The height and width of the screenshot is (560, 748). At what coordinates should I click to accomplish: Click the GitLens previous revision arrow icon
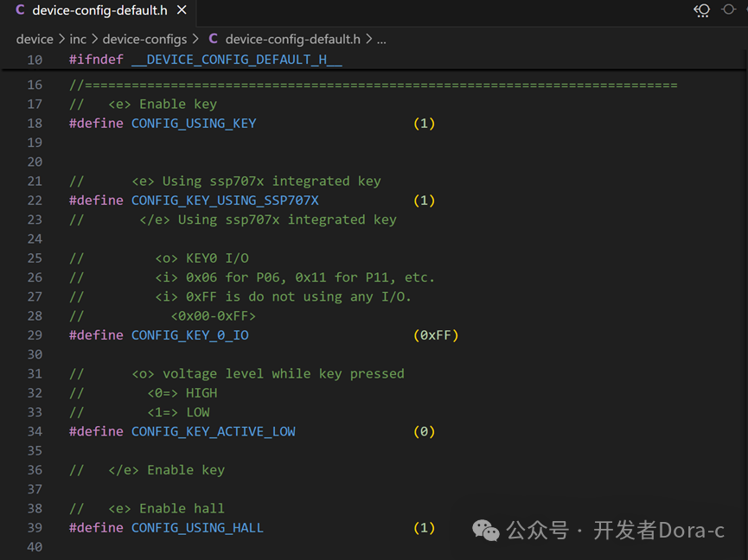pos(702,11)
